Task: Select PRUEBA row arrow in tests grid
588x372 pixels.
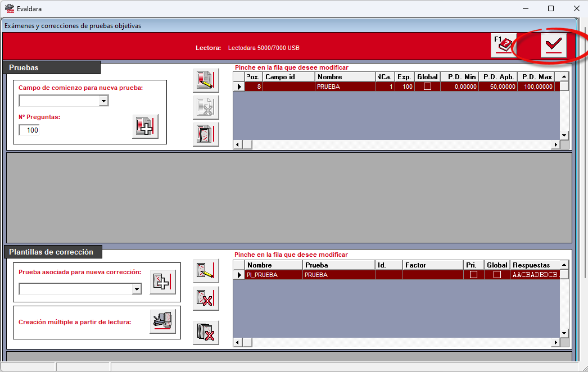Action: (239, 87)
